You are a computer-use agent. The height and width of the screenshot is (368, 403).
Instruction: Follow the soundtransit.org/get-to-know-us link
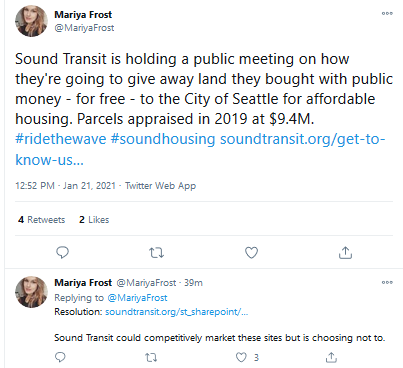tap(200, 149)
